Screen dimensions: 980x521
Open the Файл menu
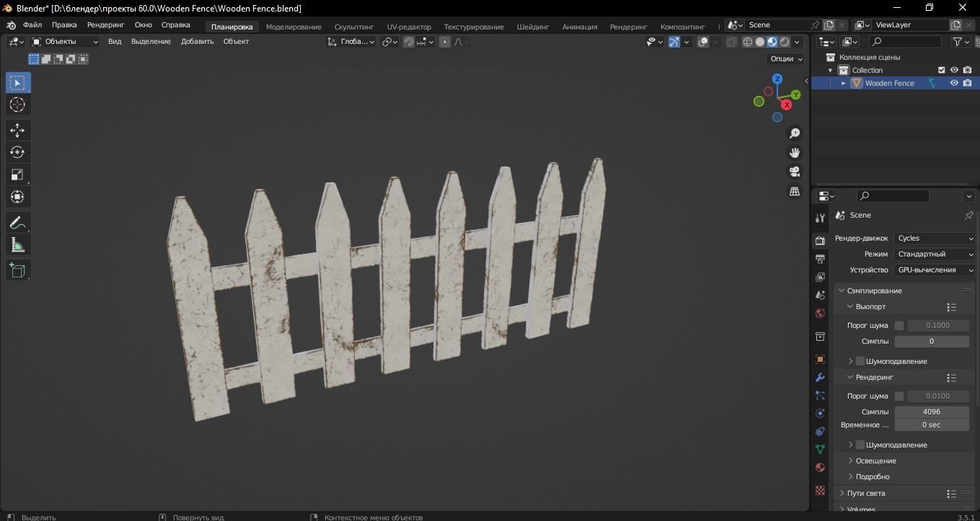click(32, 25)
